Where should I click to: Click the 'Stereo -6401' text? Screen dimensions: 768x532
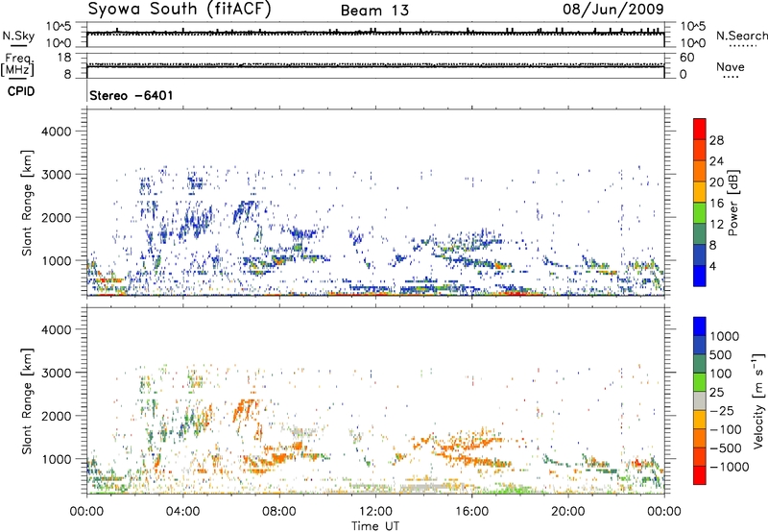(132, 95)
